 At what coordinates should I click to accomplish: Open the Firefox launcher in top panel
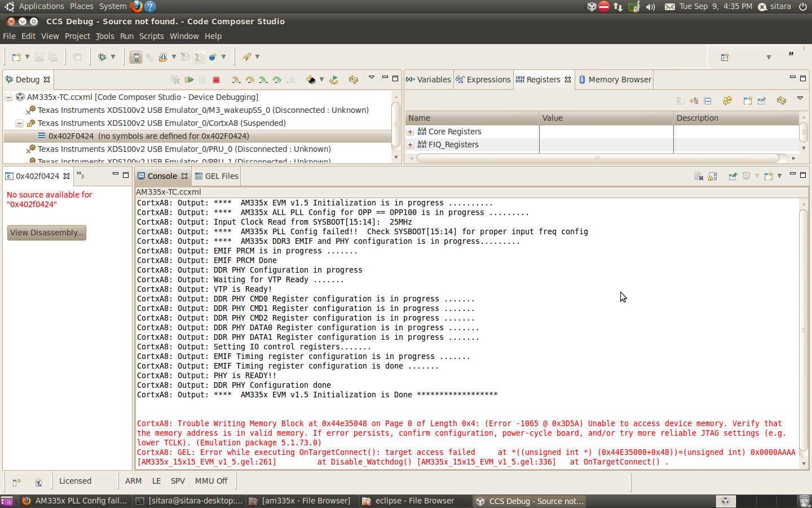pyautogui.click(x=136, y=6)
